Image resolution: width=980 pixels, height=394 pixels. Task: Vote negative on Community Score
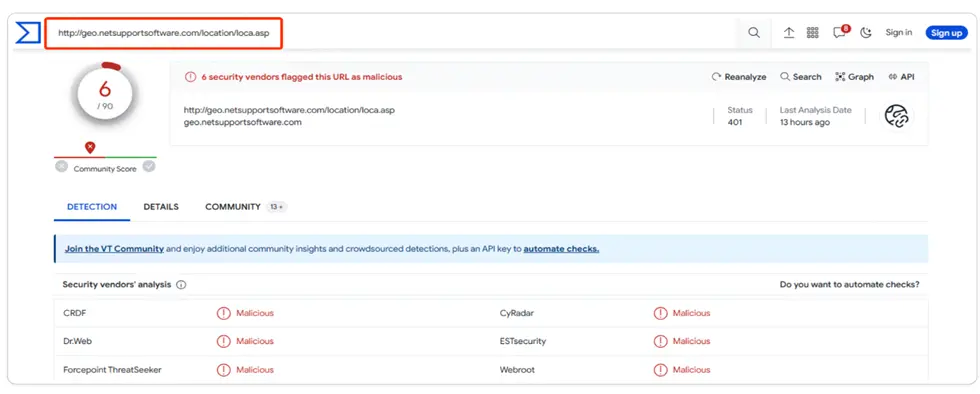(x=61, y=166)
